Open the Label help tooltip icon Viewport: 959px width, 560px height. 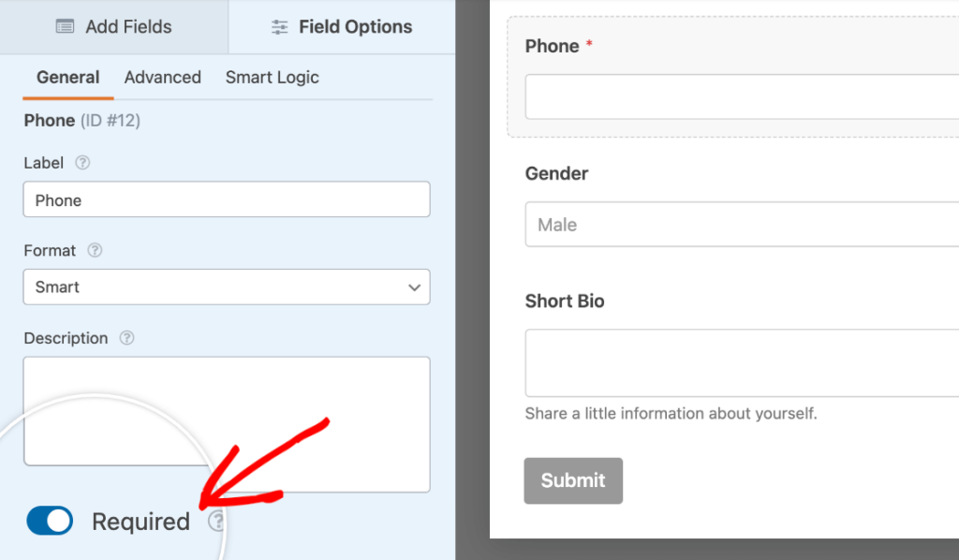[x=82, y=162]
